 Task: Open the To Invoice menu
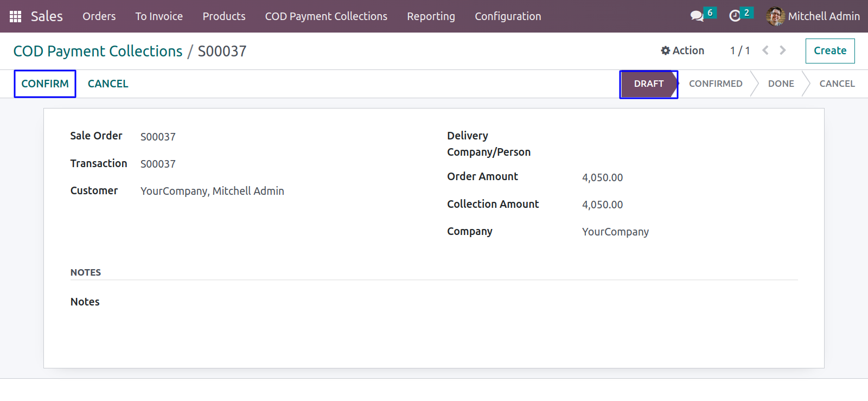coord(159,16)
